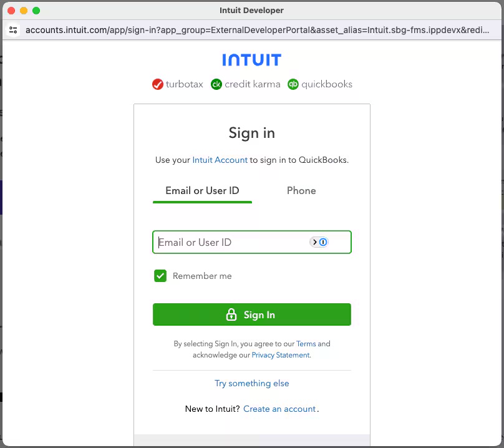
Task: Open the Privacy Statement link
Action: pyautogui.click(x=280, y=355)
